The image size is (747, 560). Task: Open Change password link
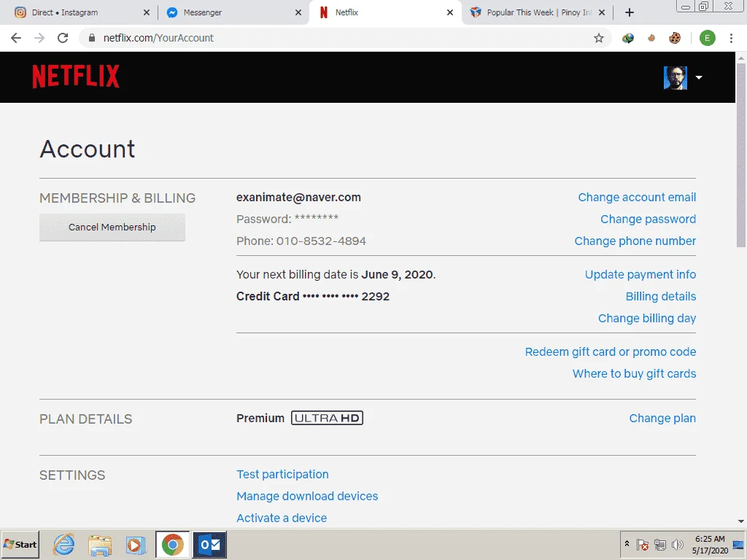tap(648, 219)
